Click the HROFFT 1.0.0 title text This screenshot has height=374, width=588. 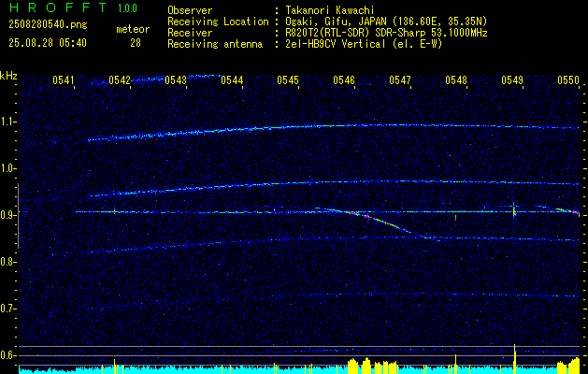point(73,7)
